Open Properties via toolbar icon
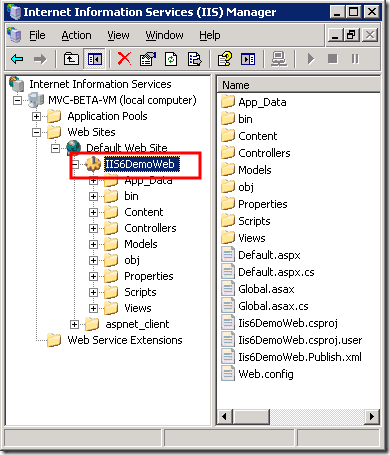This screenshot has height=455, width=390. [x=147, y=59]
